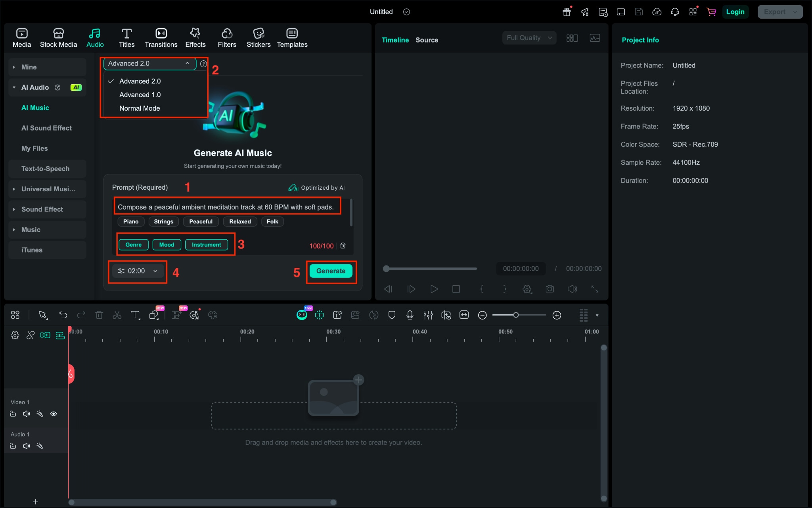This screenshot has width=812, height=508.
Task: Click the preview scope image icon
Action: pos(595,38)
